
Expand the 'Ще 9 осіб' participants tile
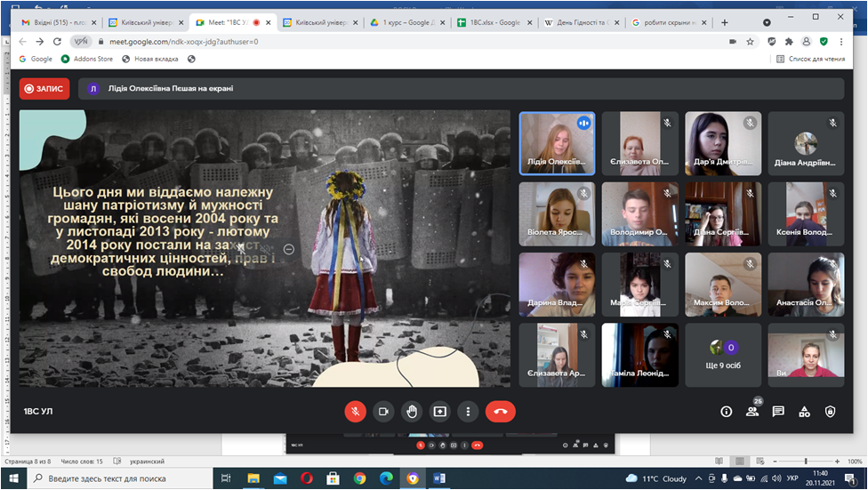(723, 355)
